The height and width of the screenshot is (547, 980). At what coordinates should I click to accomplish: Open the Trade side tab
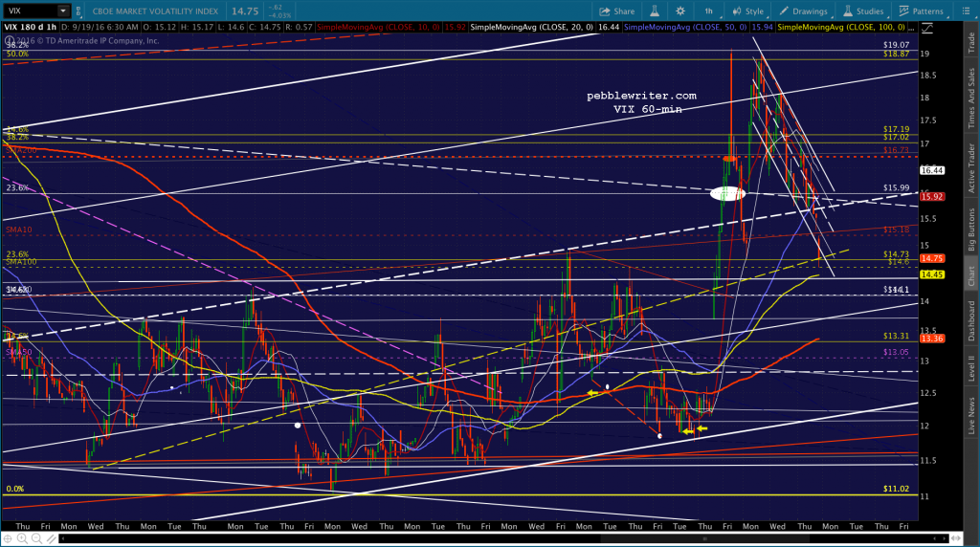pos(971,41)
